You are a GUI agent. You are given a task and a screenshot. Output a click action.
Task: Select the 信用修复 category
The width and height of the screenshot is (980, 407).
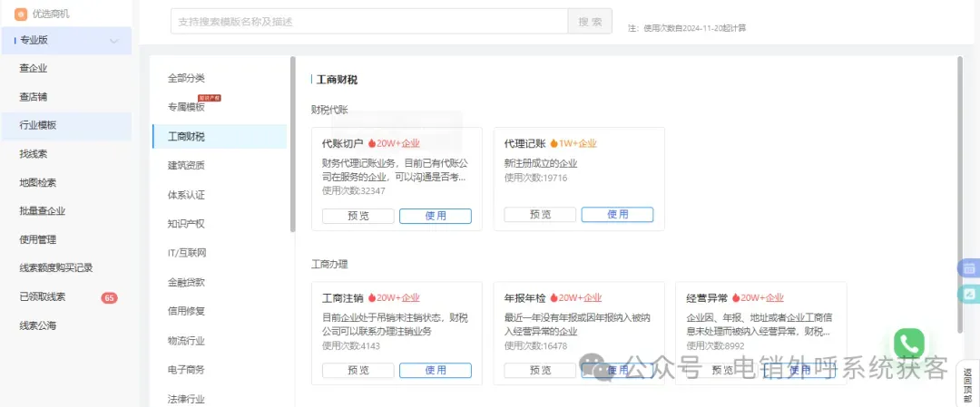[220, 311]
